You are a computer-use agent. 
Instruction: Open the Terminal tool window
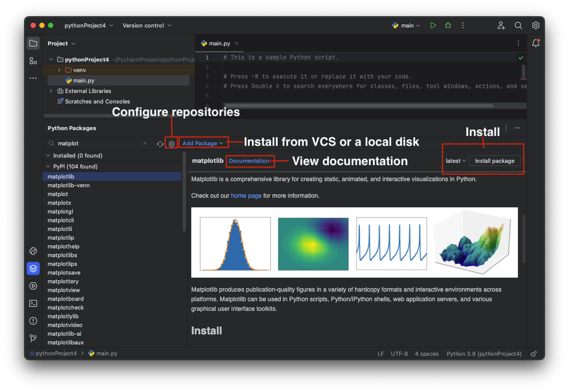[x=33, y=303]
